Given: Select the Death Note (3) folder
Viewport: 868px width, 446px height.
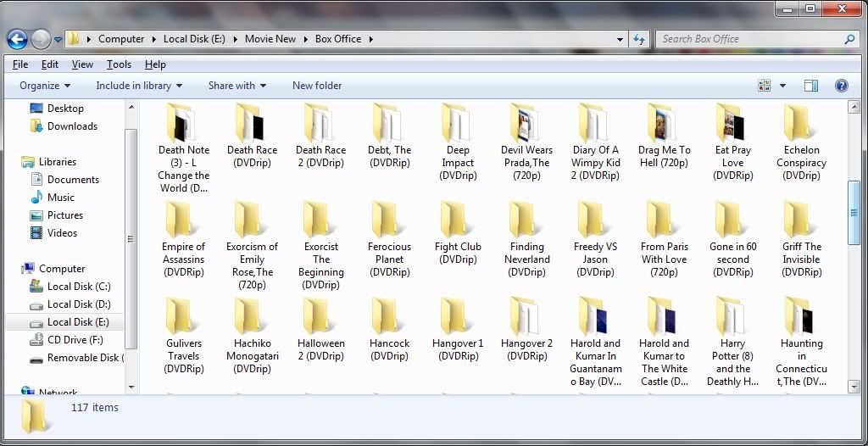Looking at the screenshot, I should (184, 148).
